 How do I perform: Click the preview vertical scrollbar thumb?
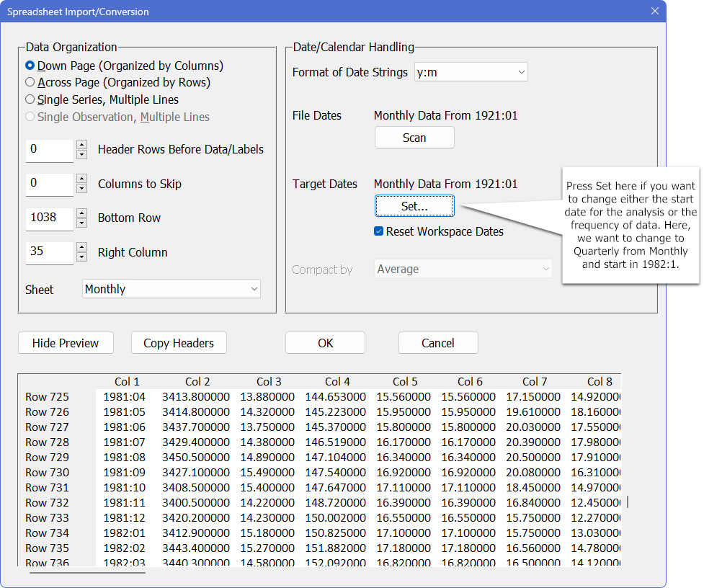[x=627, y=502]
